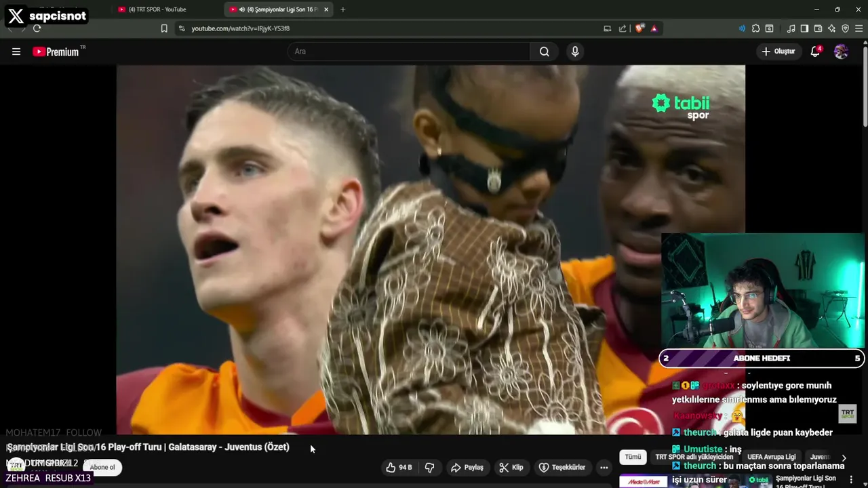Image resolution: width=868 pixels, height=488 pixels.
Task: Like the video with 94 B button
Action: [x=399, y=468]
